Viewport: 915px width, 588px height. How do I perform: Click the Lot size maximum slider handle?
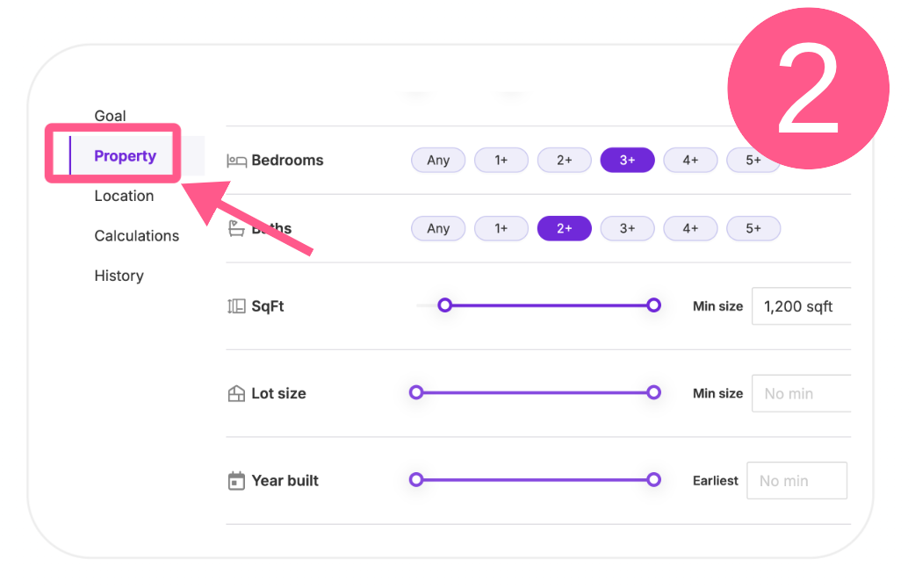[x=653, y=392]
